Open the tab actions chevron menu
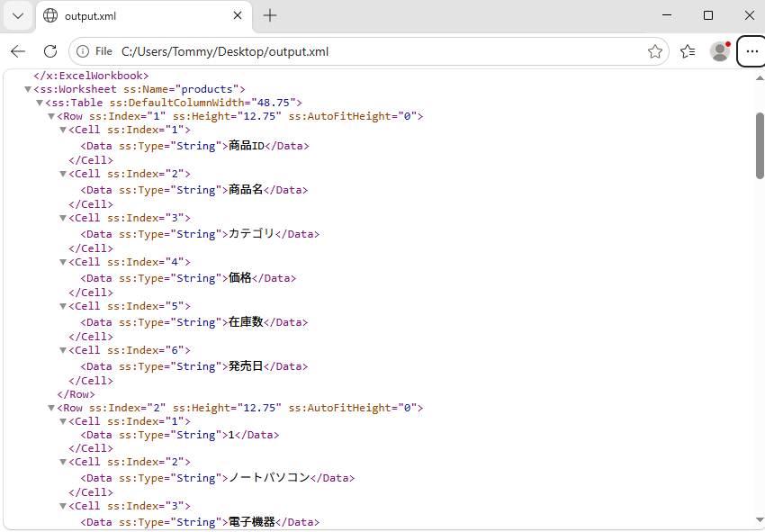 pos(18,15)
